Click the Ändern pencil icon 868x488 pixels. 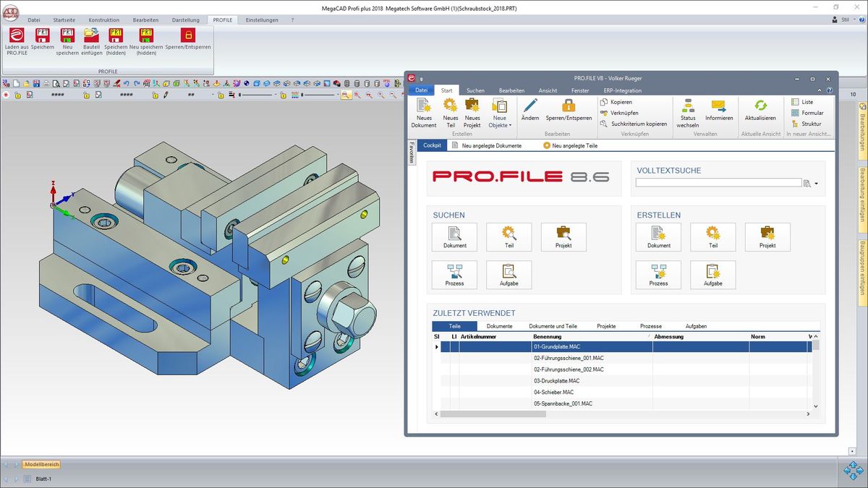click(x=529, y=107)
